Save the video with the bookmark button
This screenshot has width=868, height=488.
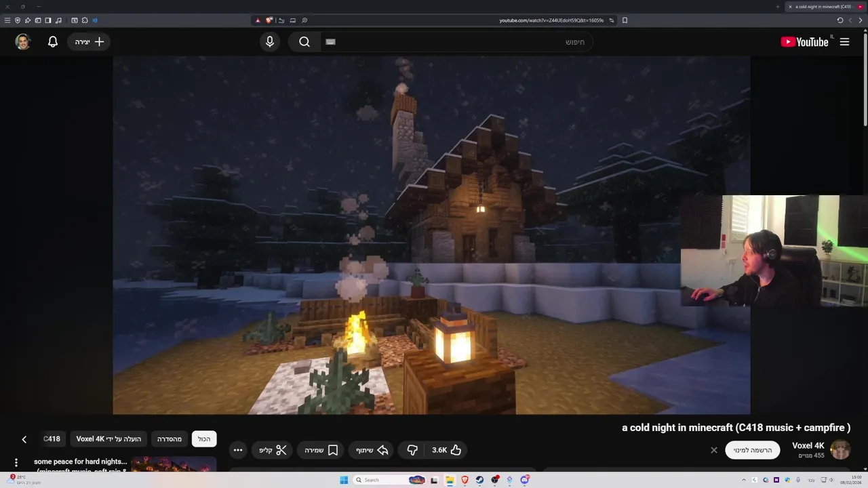click(321, 450)
